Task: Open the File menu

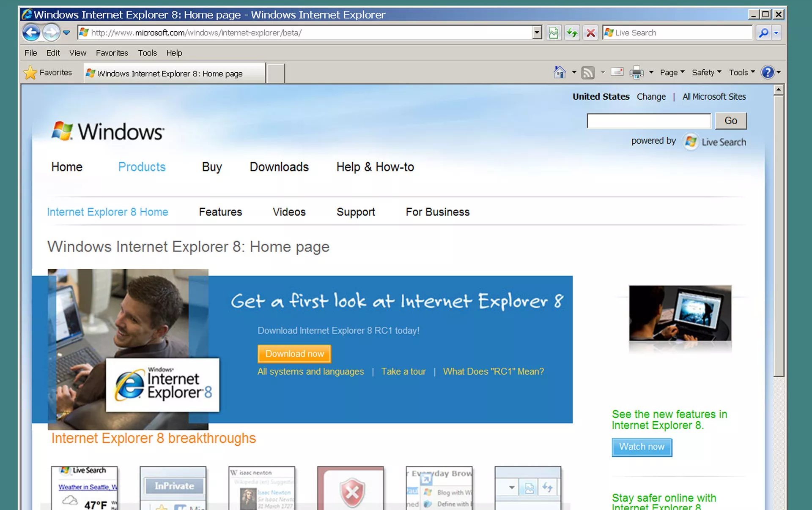Action: point(30,53)
